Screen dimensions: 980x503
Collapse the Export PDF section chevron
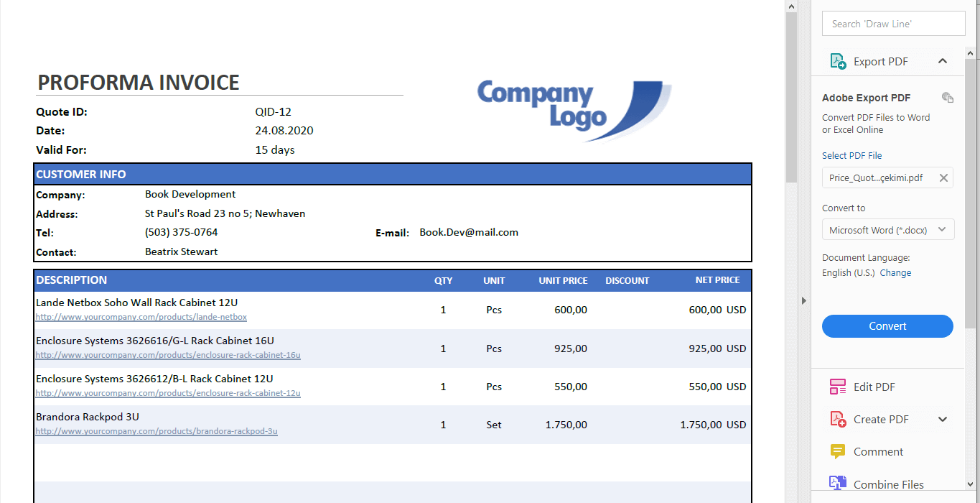pos(943,61)
